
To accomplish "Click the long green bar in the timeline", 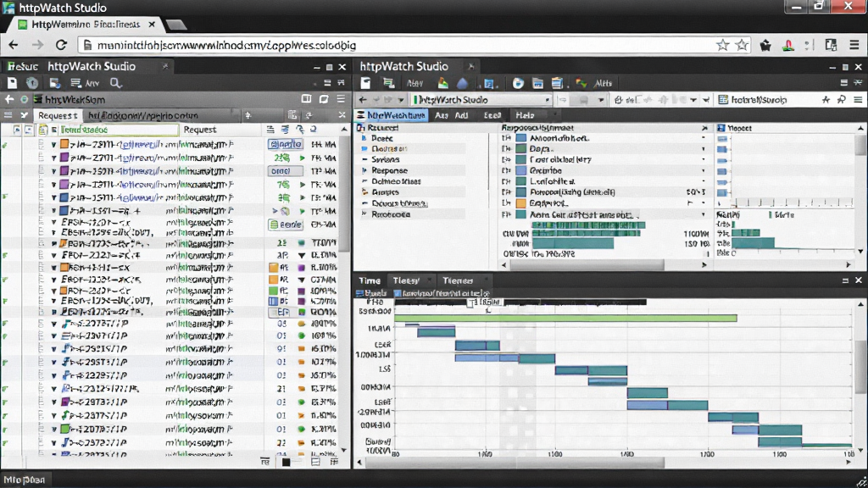I will click(565, 319).
